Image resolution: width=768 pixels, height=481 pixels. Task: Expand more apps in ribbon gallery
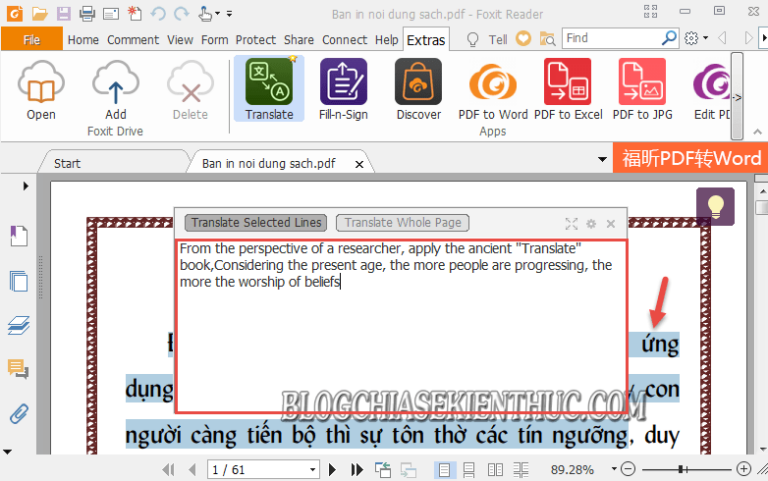(737, 97)
